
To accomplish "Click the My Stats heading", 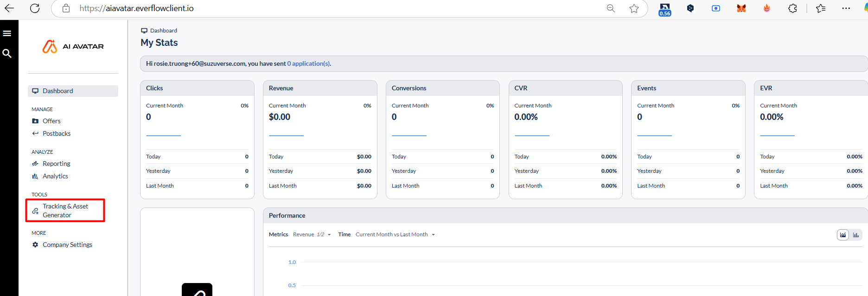I will click(x=159, y=43).
